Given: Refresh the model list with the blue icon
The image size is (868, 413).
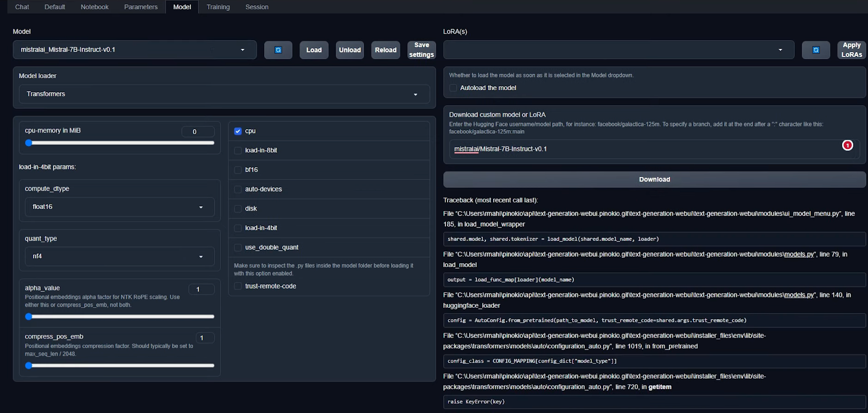Looking at the screenshot, I should click(278, 50).
